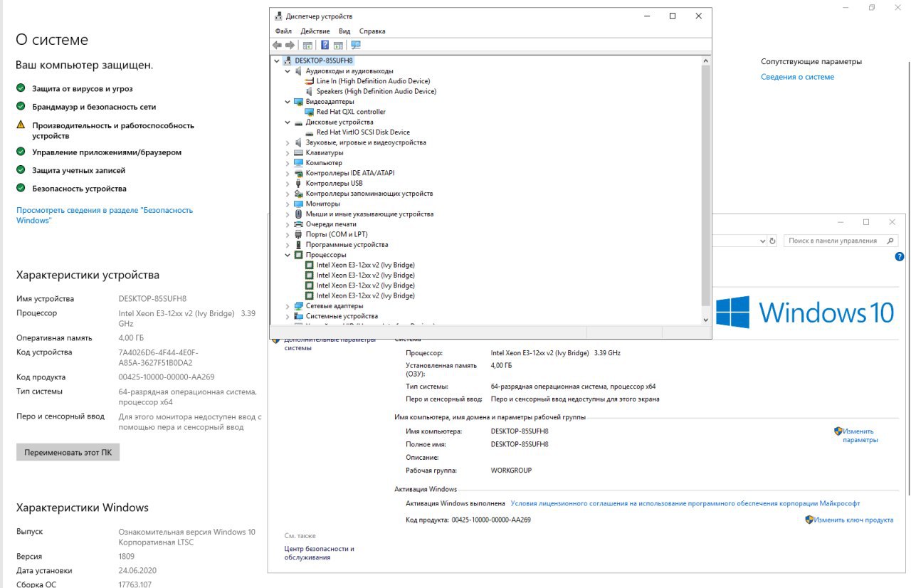Click the Программные устройства category icon

(x=298, y=244)
